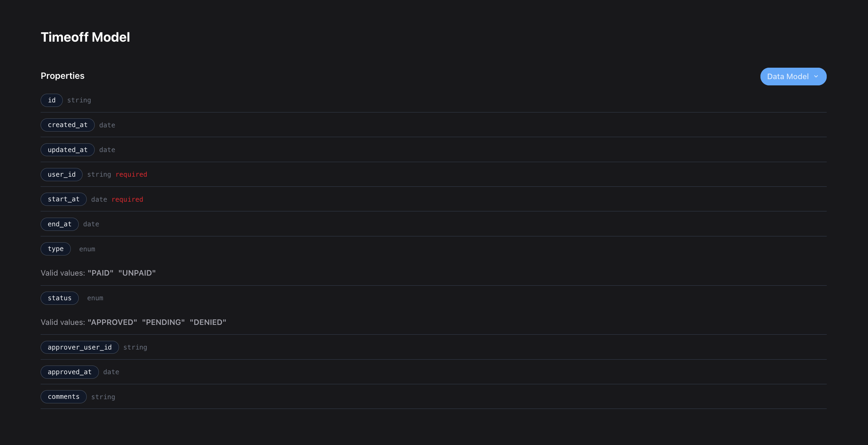Click the Timeoff Model heading
Screen dimensions: 868x445
85,37
